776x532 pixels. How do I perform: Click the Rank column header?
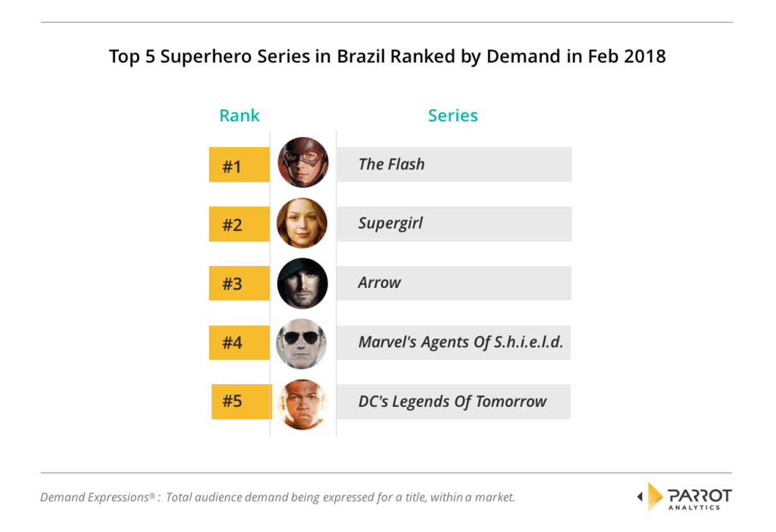[x=239, y=115]
